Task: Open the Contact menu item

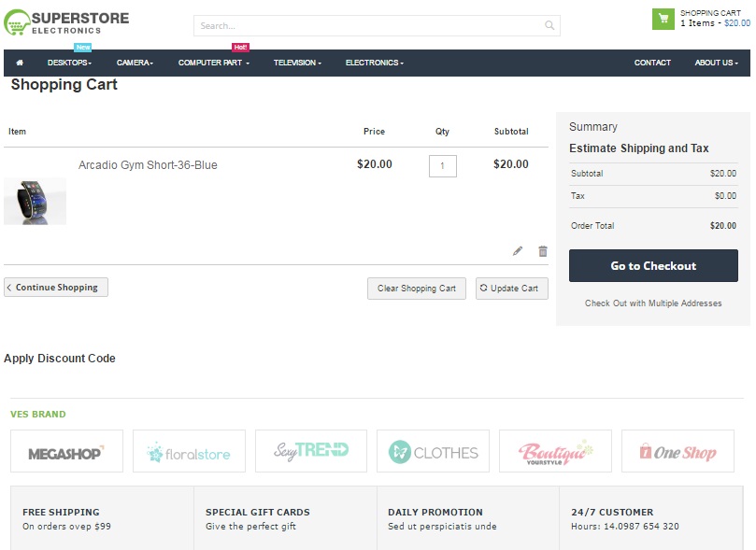Action: point(652,63)
